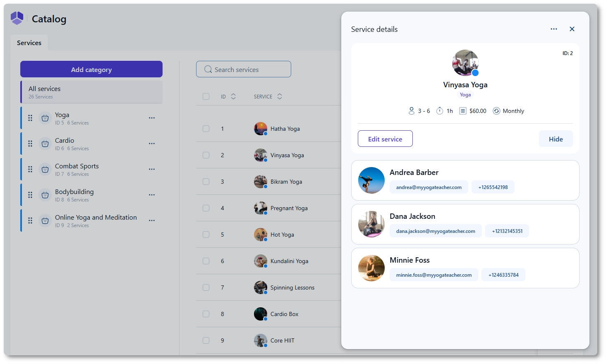606x364 pixels.
Task: Tick the checkbox for Hatha Yoga
Action: tap(206, 129)
